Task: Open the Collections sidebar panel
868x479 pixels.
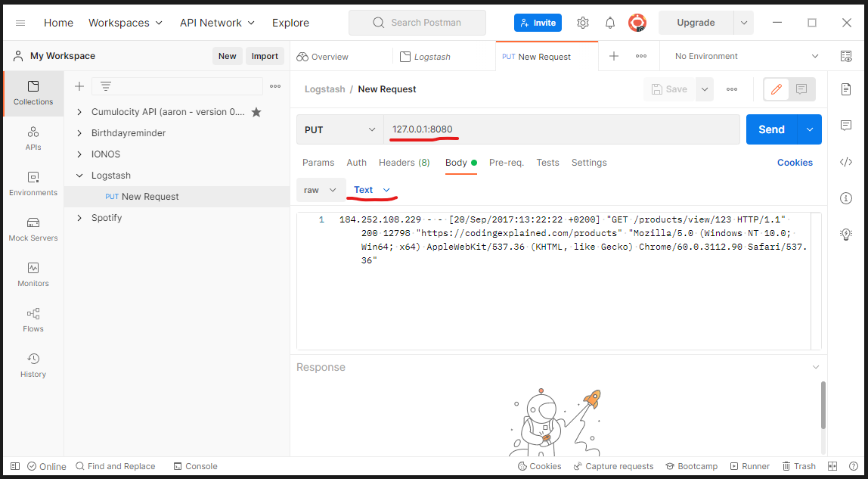Action: click(33, 92)
